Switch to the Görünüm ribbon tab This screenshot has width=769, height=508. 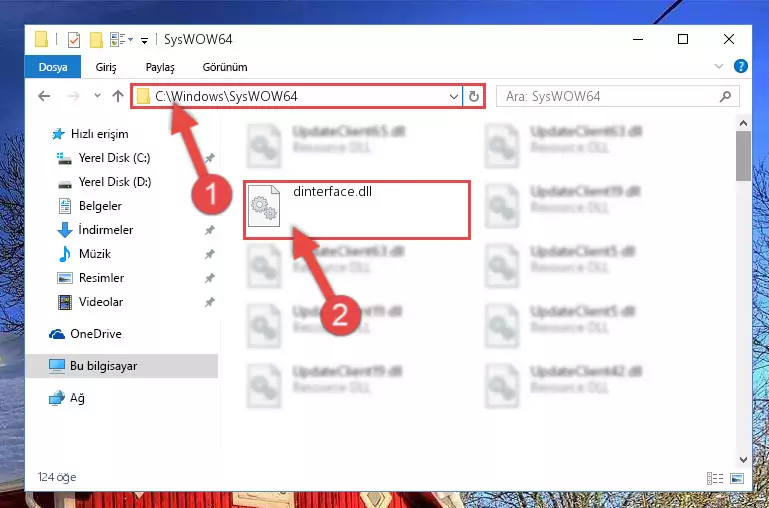click(x=225, y=67)
